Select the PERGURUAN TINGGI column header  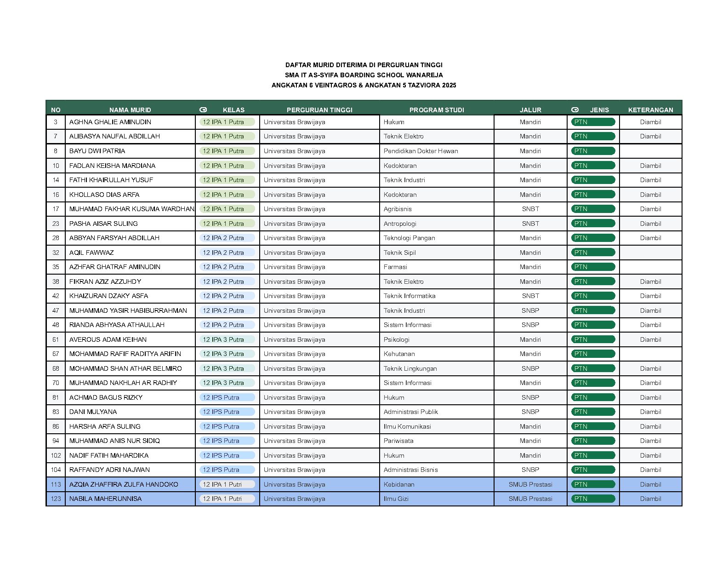[319, 110]
